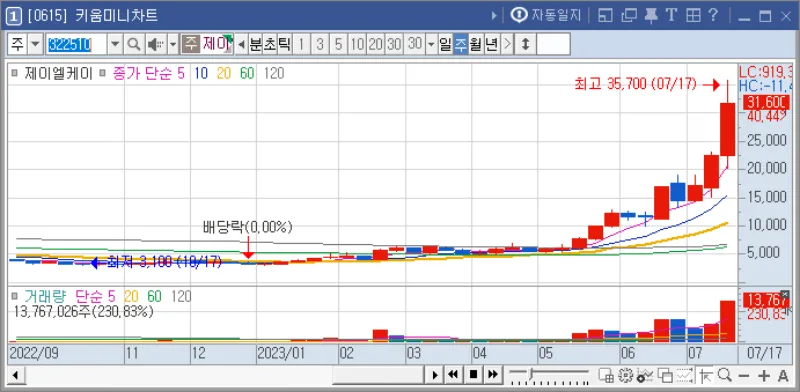Click the bottom magnifier zoom icon
Viewport: 800px width, 392px height.
724,376
